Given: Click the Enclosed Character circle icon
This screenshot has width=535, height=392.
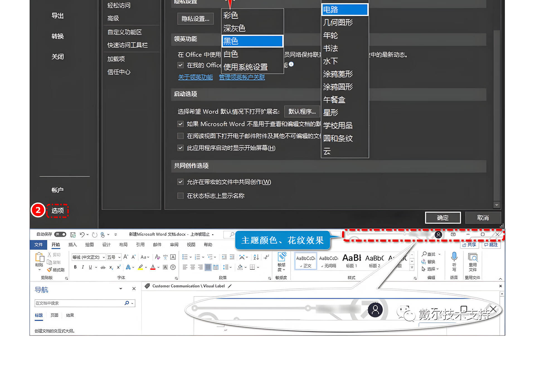Looking at the screenshot, I should [173, 267].
